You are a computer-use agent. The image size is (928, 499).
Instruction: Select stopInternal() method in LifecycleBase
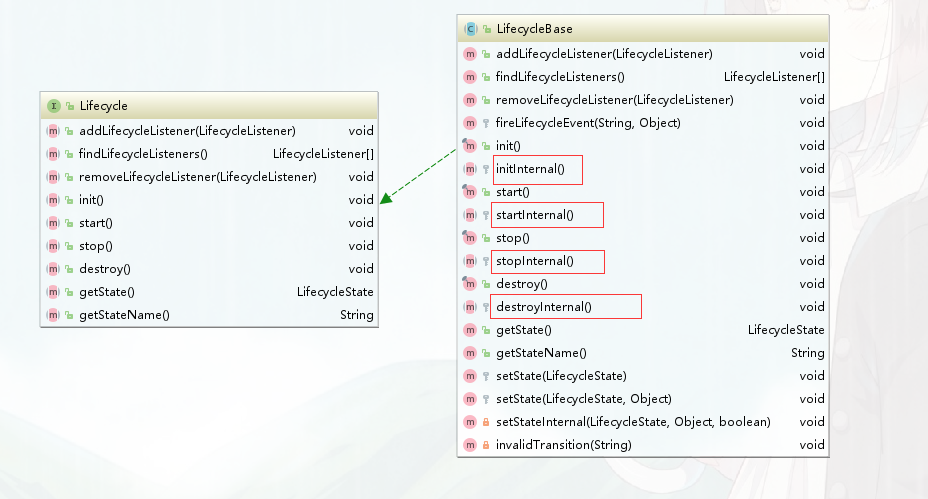click(535, 261)
